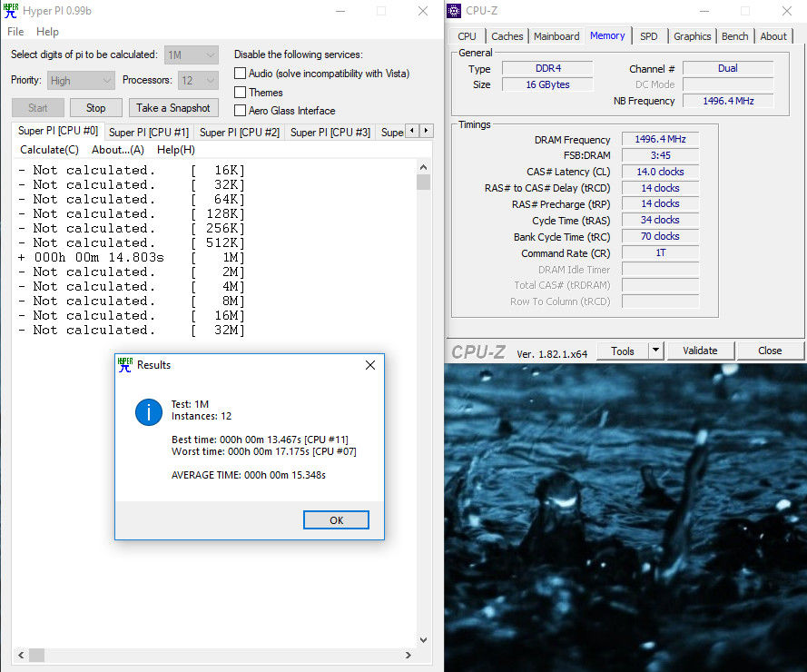Click the 1M result row 14.803s

(x=132, y=258)
